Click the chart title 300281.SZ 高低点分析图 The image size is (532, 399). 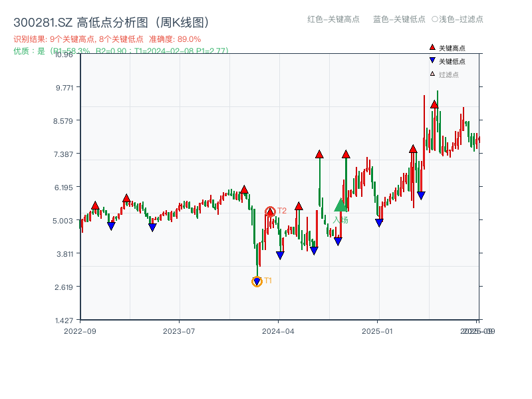click(x=110, y=21)
